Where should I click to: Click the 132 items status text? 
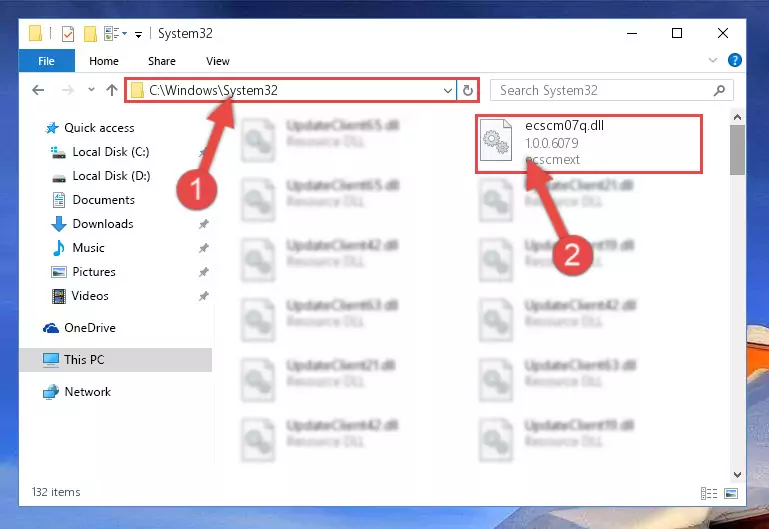[x=56, y=492]
